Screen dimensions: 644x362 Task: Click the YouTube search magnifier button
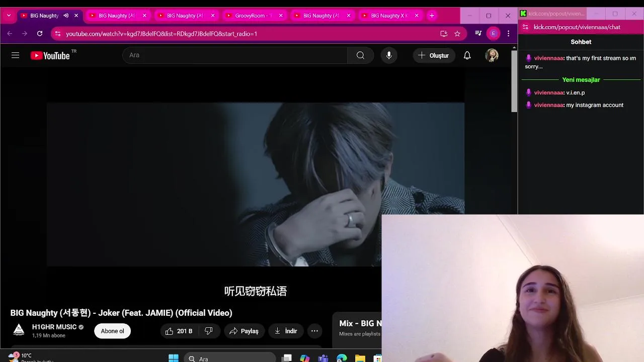[360, 55]
